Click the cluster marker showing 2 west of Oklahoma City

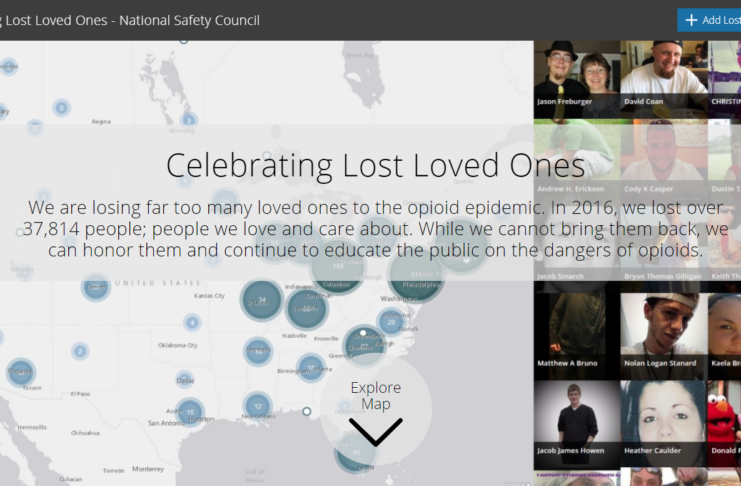[x=80, y=351]
